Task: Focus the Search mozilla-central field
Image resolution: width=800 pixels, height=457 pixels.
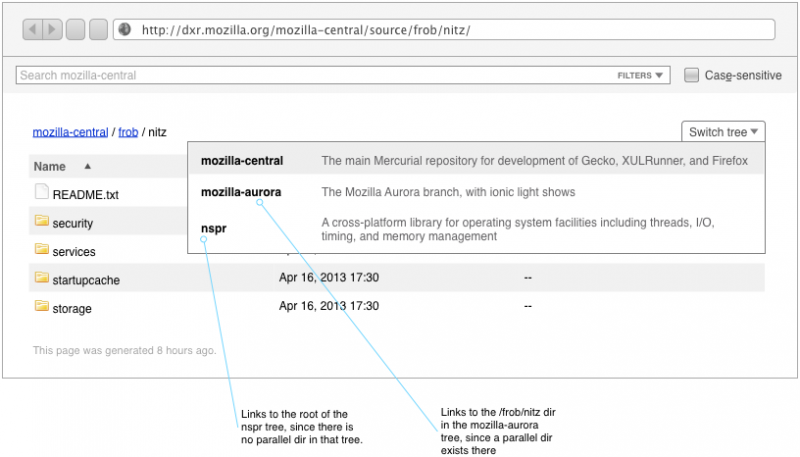Action: point(343,75)
